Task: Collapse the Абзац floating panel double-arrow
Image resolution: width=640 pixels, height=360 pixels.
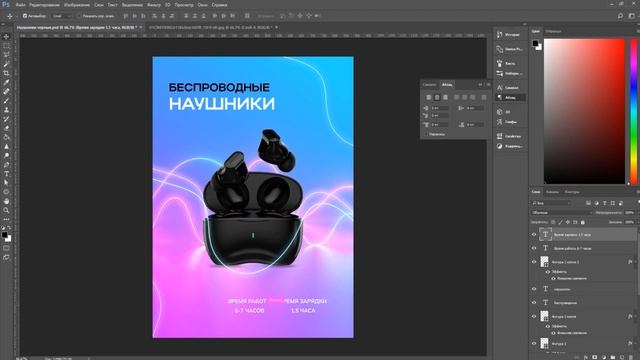Action: (x=480, y=84)
